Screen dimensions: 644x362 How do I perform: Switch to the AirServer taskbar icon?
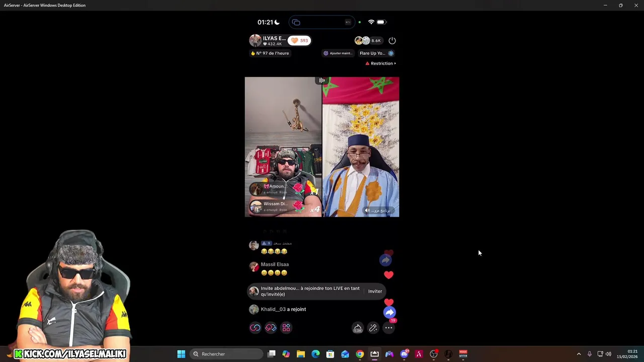[374, 354]
